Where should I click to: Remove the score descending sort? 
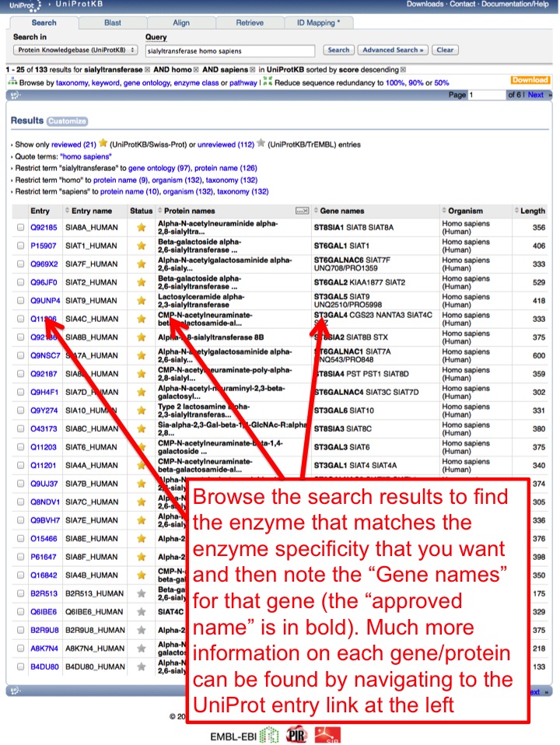(x=403, y=70)
